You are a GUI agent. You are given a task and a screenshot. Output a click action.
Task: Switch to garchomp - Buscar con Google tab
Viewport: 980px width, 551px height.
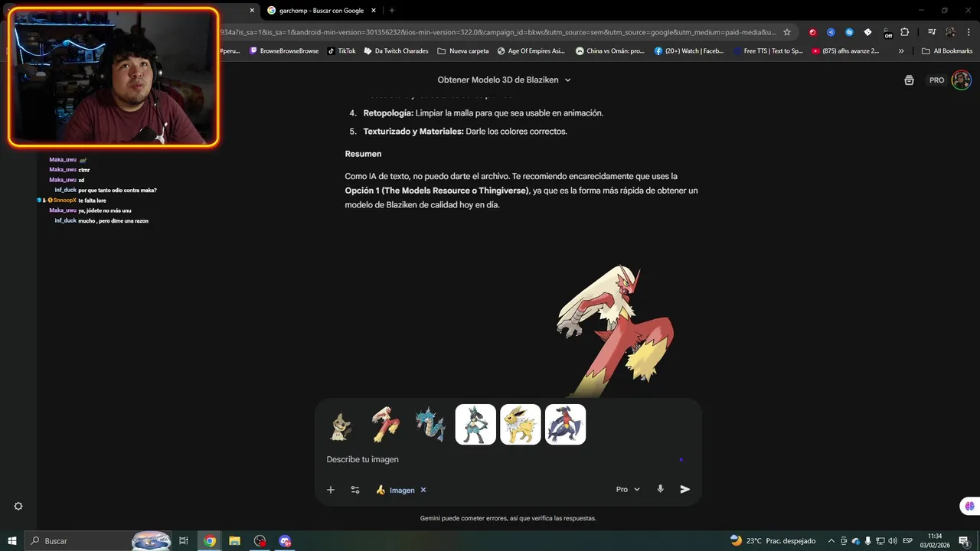coord(322,11)
